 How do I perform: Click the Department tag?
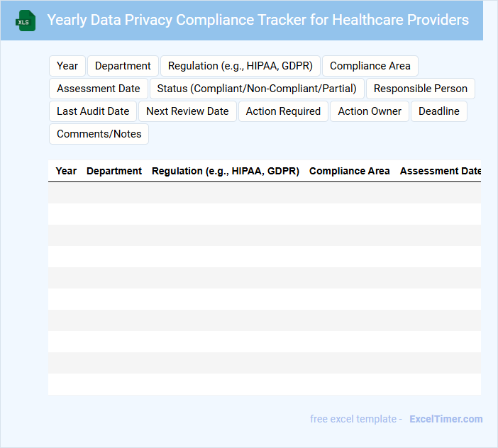[x=123, y=66]
